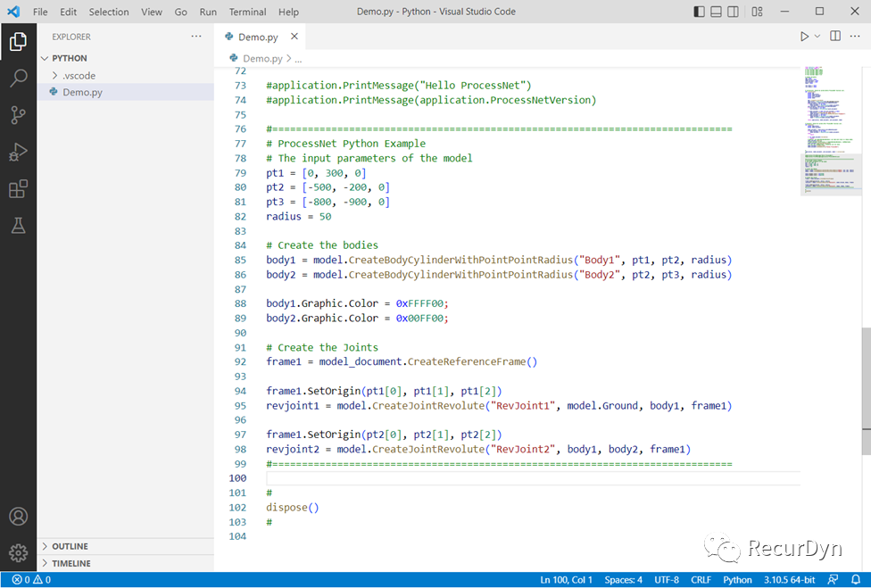Open the Source Control view

coord(19,115)
